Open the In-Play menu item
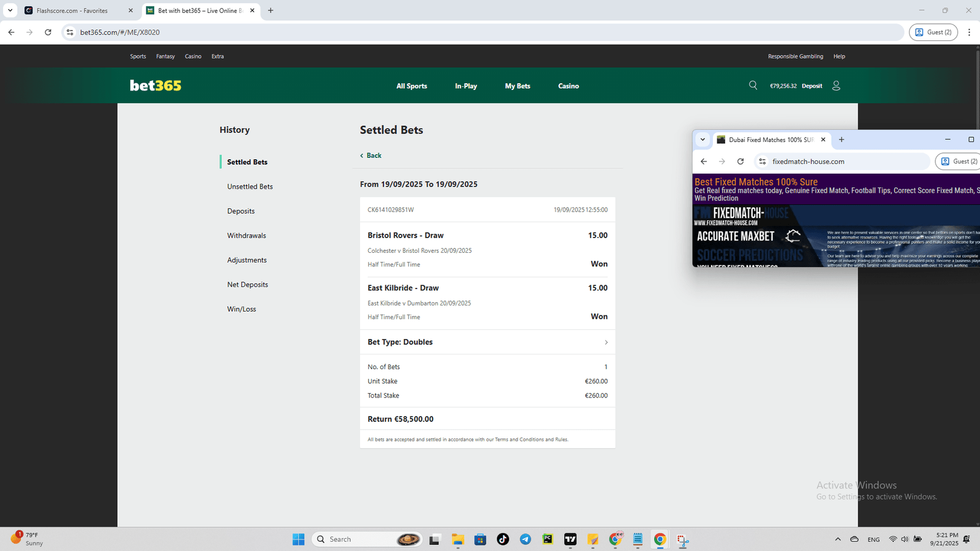Image resolution: width=980 pixels, height=551 pixels. (x=466, y=86)
